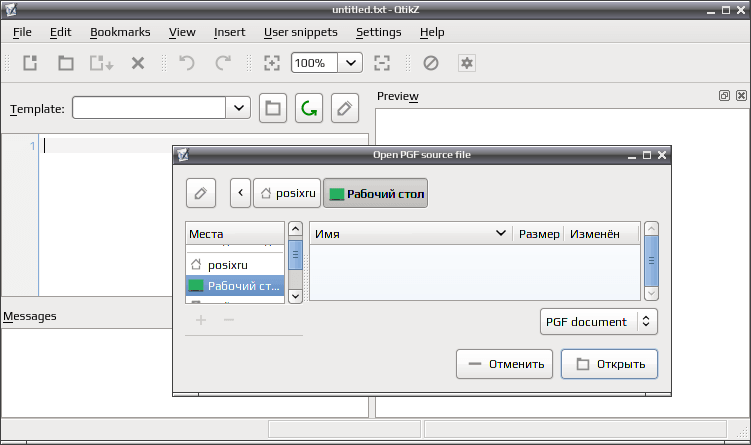Open the Edit menu

click(60, 32)
